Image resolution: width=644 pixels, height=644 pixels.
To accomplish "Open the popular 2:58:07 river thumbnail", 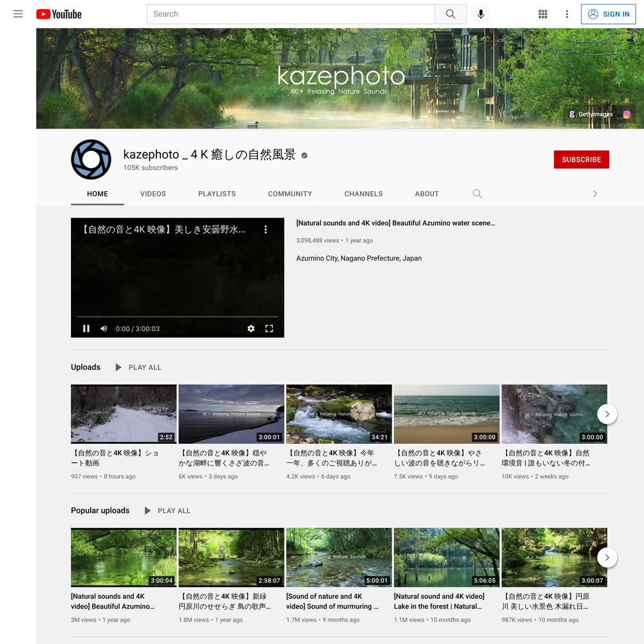I will [x=231, y=557].
